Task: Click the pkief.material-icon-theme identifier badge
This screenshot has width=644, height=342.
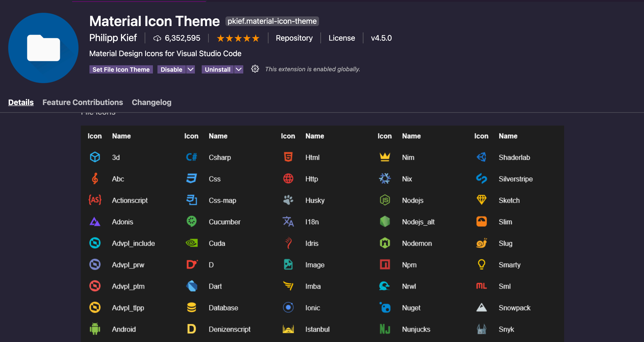Action: [x=272, y=21]
